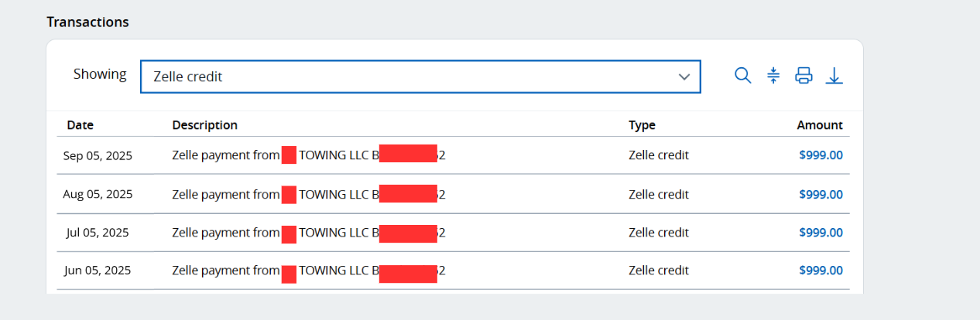The width and height of the screenshot is (980, 320).
Task: Open the Jul 05, 2025 $999.00 amount
Action: [821, 233]
